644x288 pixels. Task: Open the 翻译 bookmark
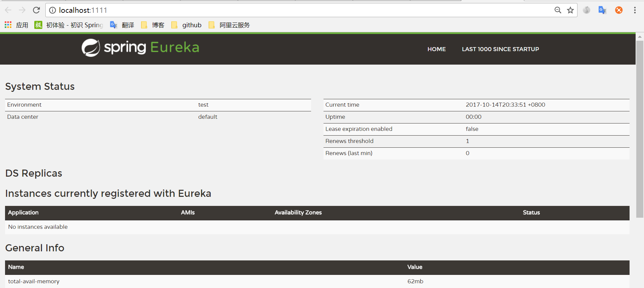(x=122, y=25)
